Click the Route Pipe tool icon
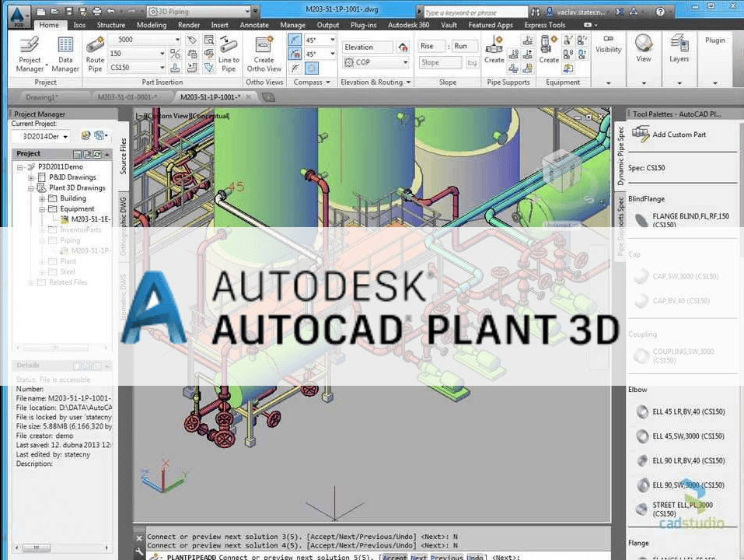The width and height of the screenshot is (744, 560). click(x=95, y=45)
